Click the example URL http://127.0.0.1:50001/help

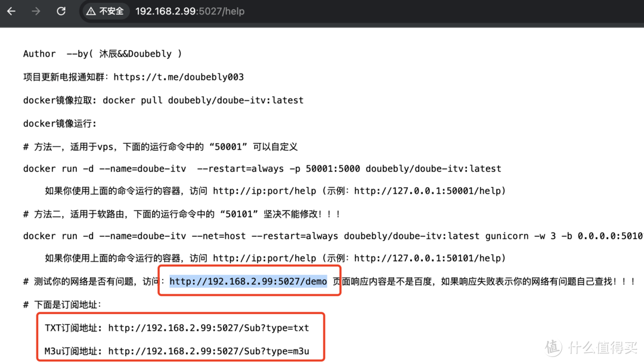[428, 191]
